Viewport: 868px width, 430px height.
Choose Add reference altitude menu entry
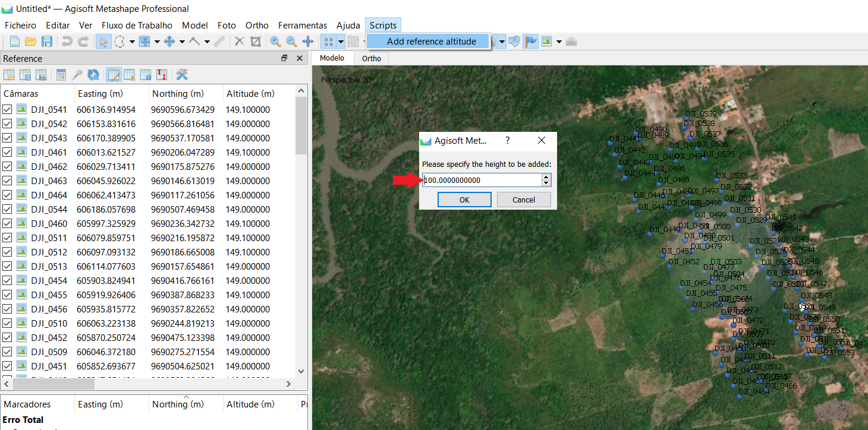[x=428, y=42]
